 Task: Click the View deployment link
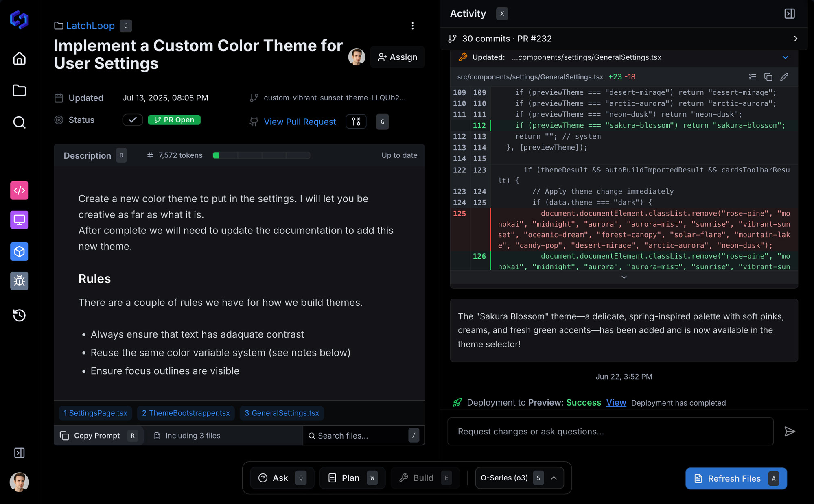(616, 402)
